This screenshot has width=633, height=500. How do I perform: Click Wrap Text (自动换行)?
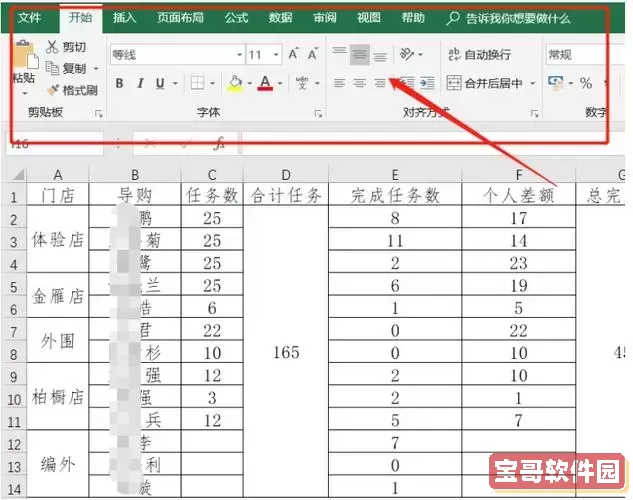coord(480,54)
